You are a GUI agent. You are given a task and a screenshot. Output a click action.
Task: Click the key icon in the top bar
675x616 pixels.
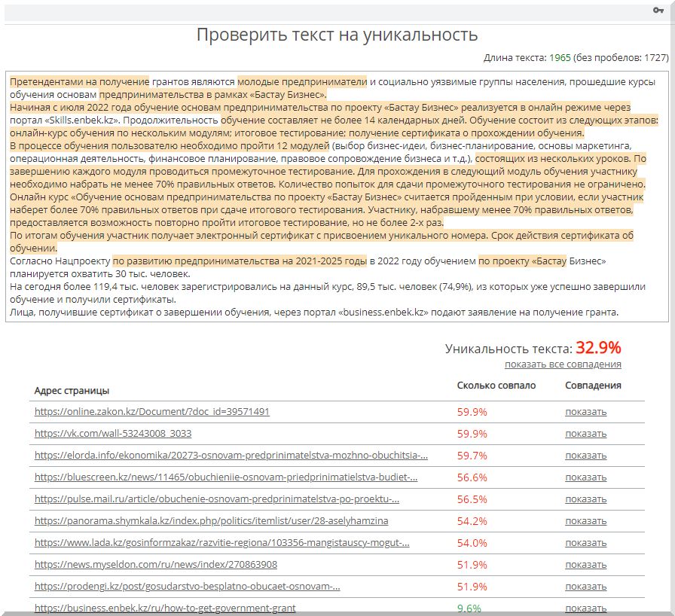click(x=658, y=11)
